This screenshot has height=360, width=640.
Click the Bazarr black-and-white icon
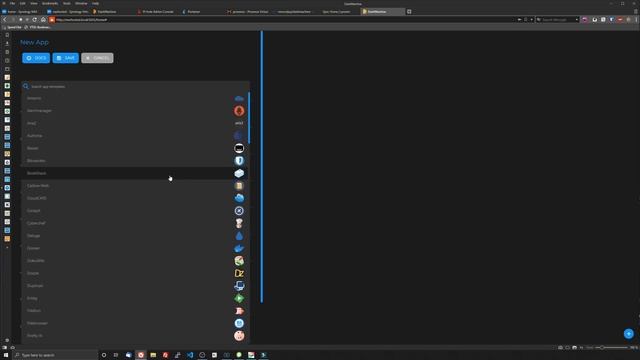tap(239, 148)
